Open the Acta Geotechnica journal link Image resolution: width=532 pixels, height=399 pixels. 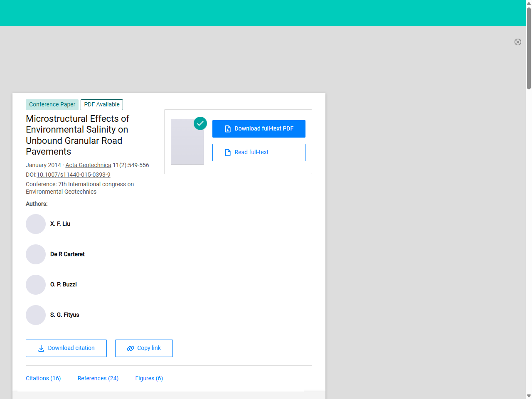(x=88, y=165)
